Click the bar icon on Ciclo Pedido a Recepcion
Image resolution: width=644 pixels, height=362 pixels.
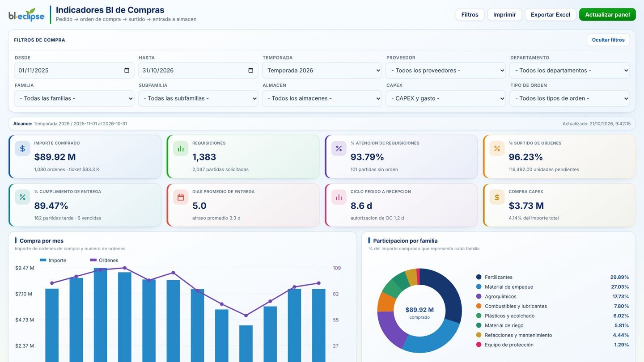[x=339, y=197]
